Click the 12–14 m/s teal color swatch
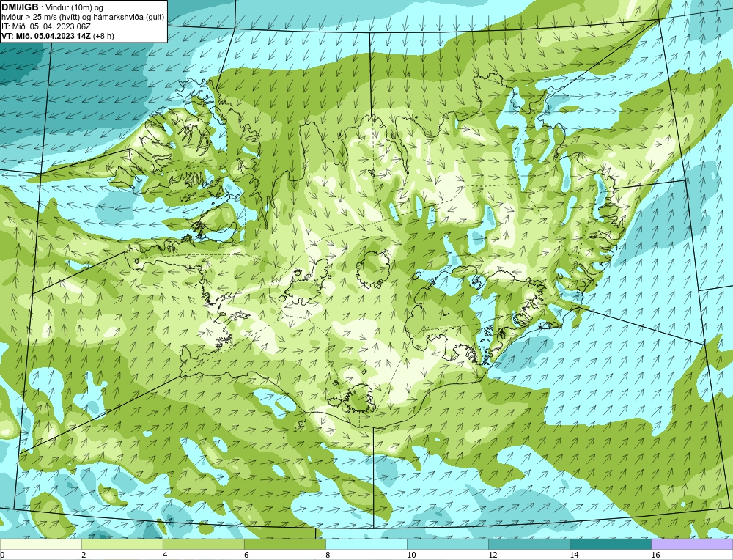733x560 pixels. [529, 545]
